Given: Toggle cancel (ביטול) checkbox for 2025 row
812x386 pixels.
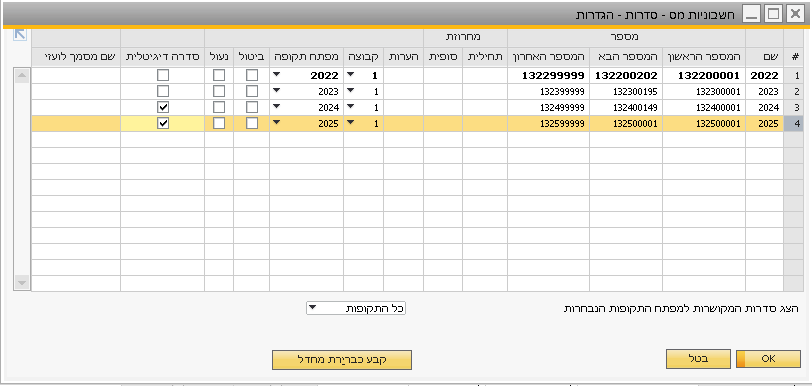Looking at the screenshot, I should point(252,123).
